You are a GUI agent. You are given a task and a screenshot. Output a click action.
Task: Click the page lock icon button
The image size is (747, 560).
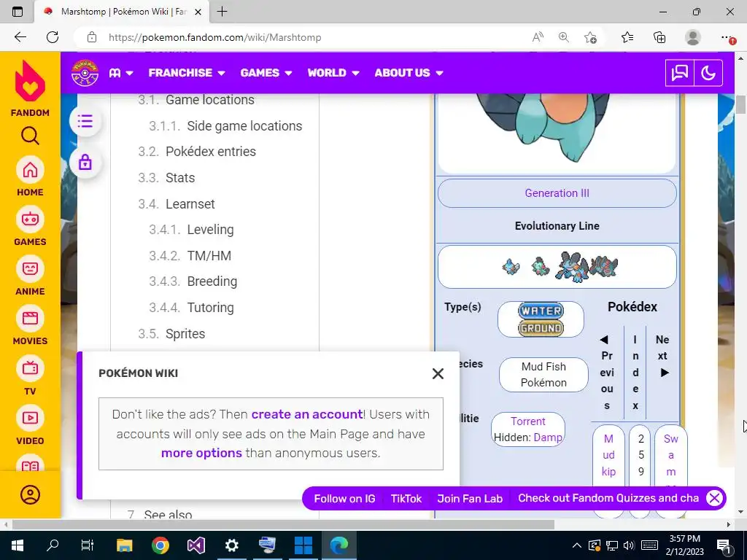pyautogui.click(x=85, y=163)
